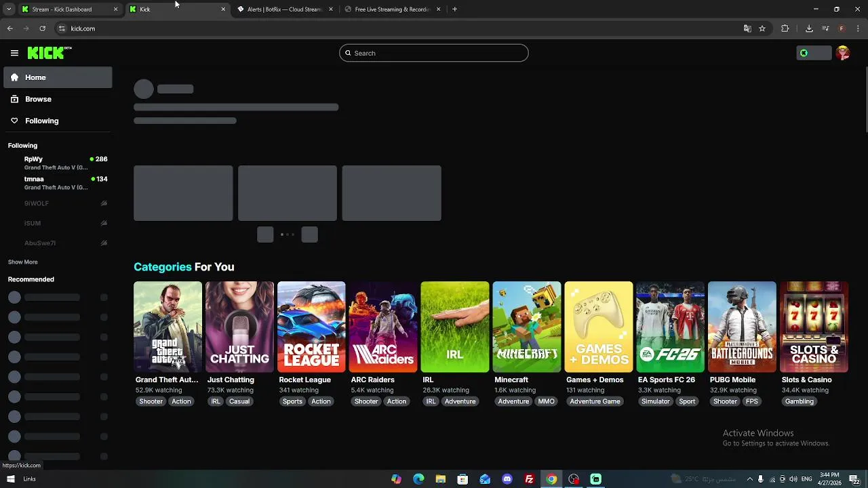View site information icon in address bar
The height and width of the screenshot is (488, 868).
tap(62, 28)
